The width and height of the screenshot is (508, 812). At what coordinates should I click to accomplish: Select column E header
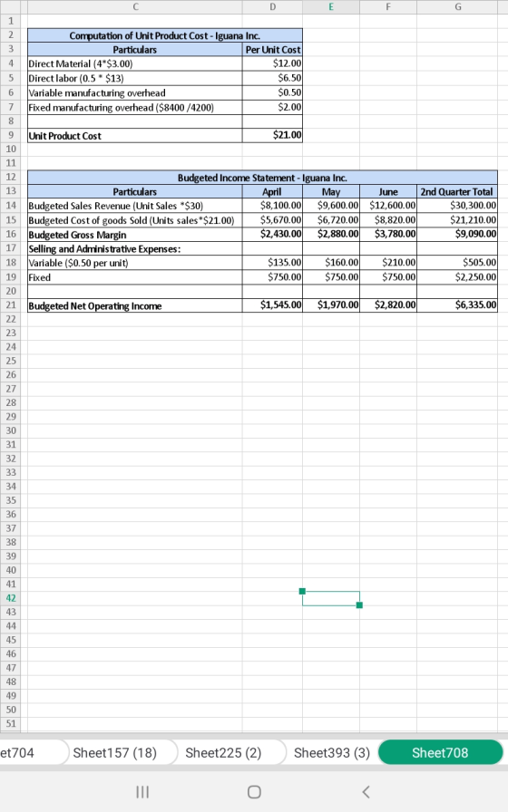(331, 6)
